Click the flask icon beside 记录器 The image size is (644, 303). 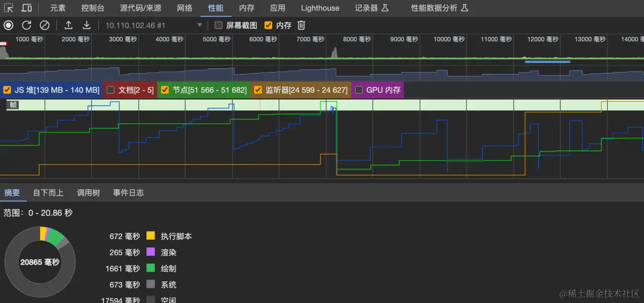pos(385,8)
